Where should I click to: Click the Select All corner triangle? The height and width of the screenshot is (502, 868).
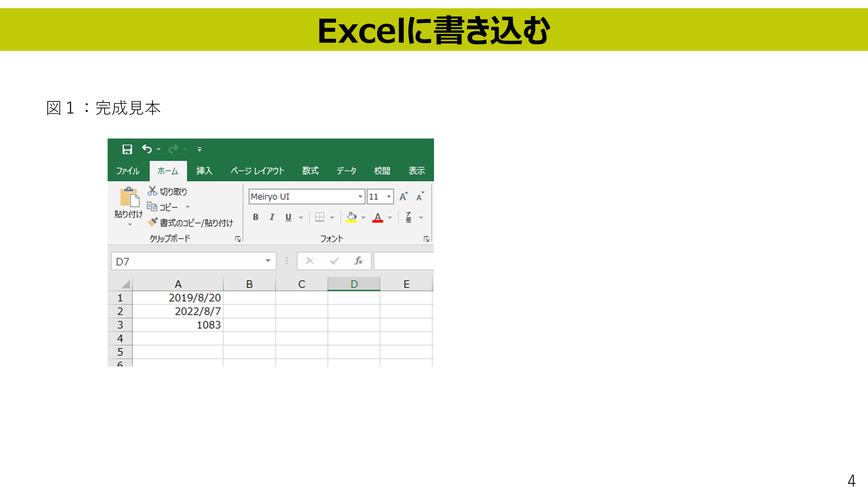click(x=125, y=284)
